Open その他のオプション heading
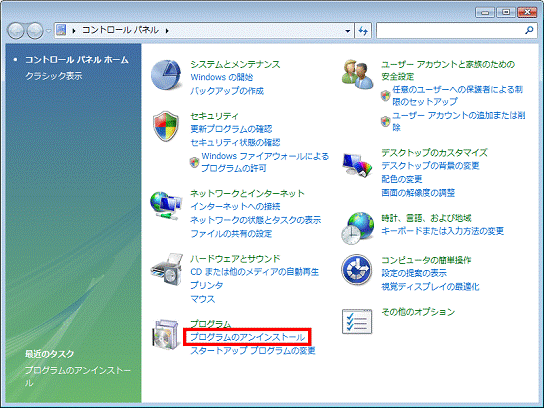 coord(418,312)
